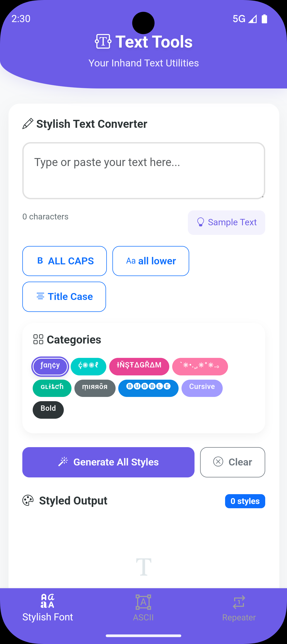The height and width of the screenshot is (644, 287).
Task: Select the Glitch category chip
Action: pyautogui.click(x=52, y=388)
